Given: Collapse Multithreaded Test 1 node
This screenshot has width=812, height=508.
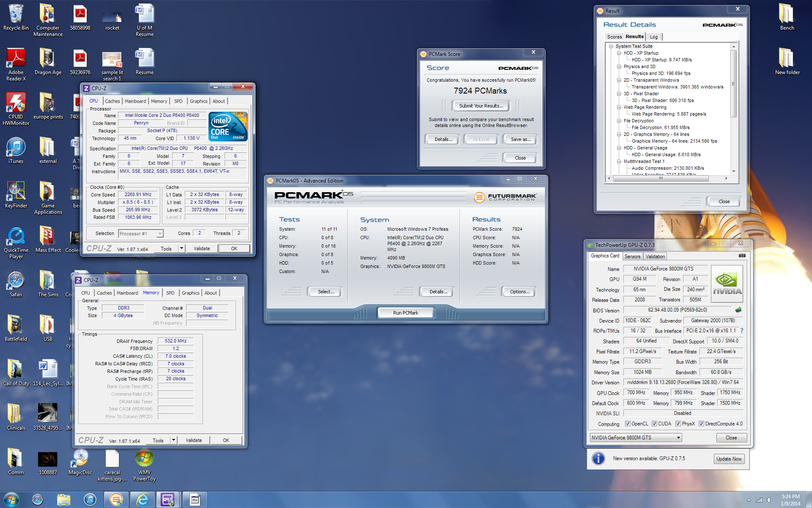Looking at the screenshot, I should point(619,161).
